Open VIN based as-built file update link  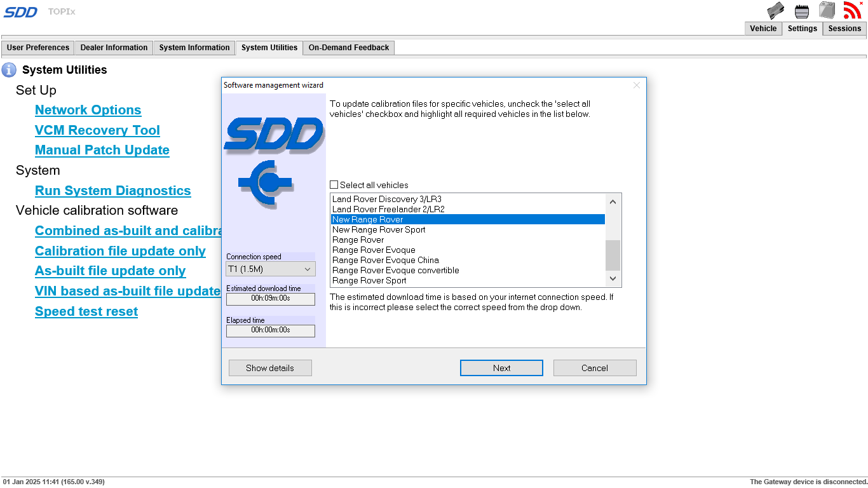[x=128, y=291]
